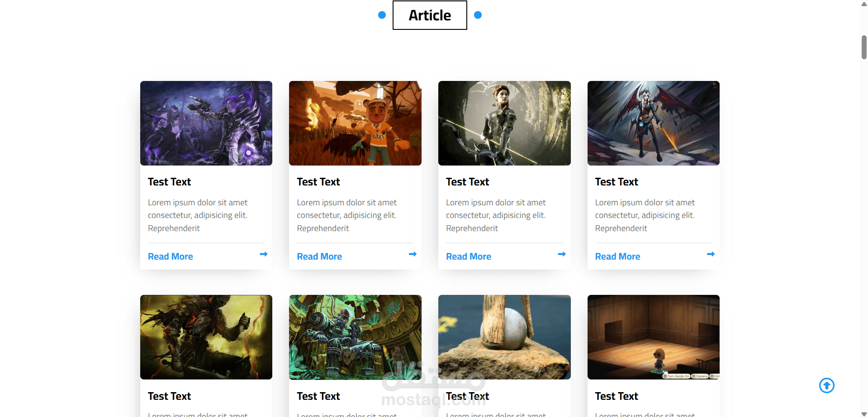The height and width of the screenshot is (417, 868).
Task: Click Test Text title under archer woman image
Action: click(467, 182)
